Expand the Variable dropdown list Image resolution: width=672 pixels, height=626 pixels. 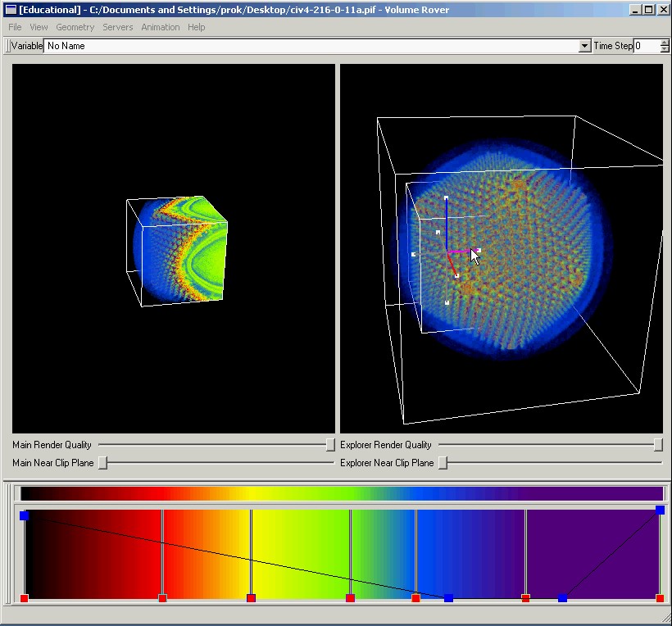(x=584, y=46)
